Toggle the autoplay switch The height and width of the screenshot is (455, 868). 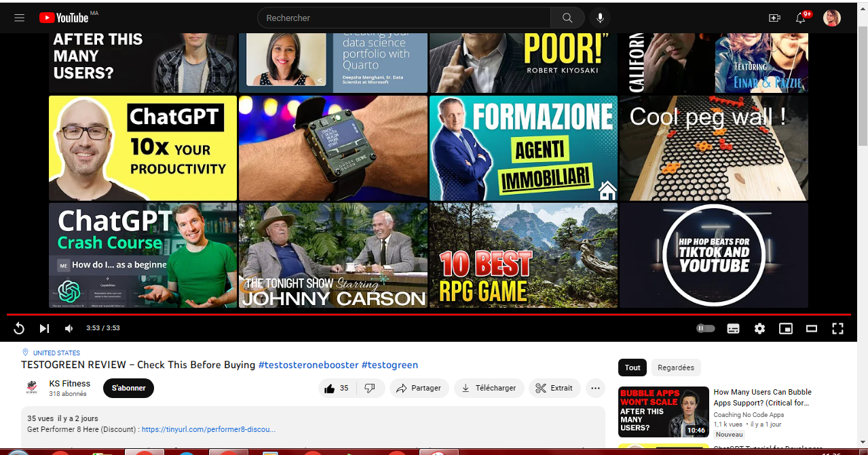pos(706,328)
